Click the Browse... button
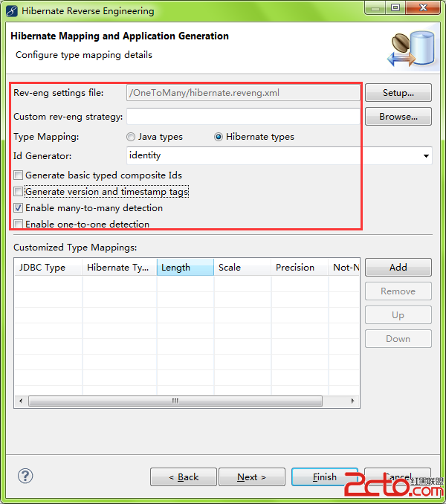This screenshot has height=504, width=446. pyautogui.click(x=398, y=117)
